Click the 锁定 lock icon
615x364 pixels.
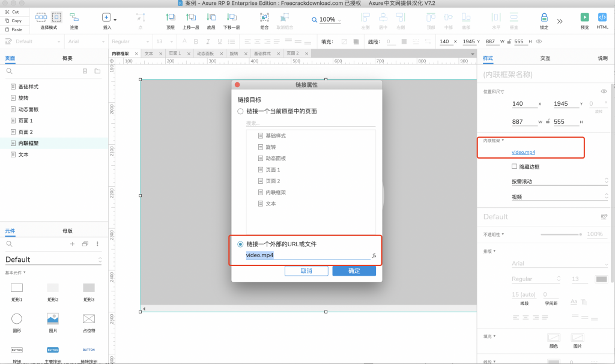pos(544,17)
